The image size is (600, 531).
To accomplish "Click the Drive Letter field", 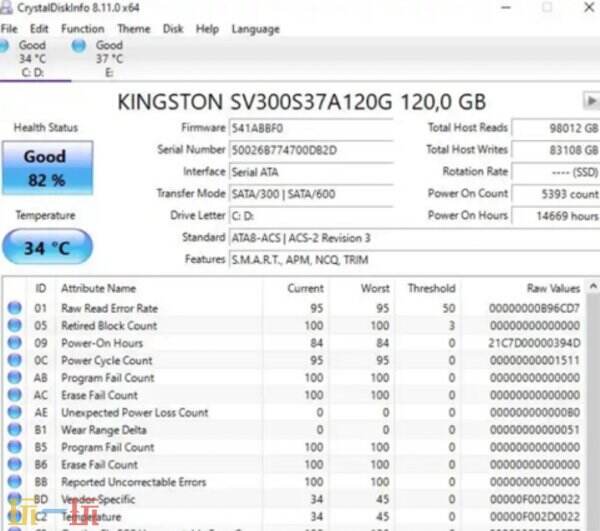I will point(311,216).
